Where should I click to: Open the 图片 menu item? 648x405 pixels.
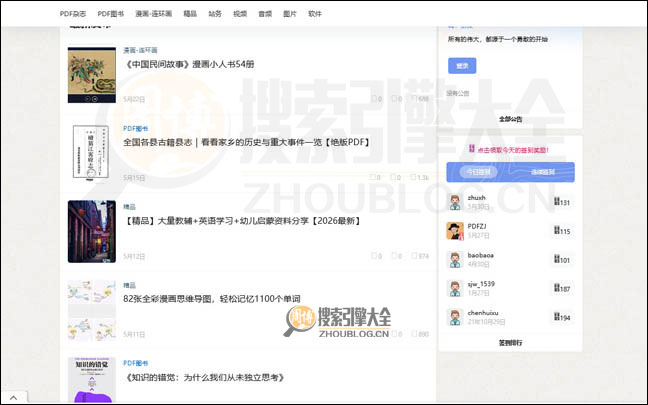coord(290,14)
